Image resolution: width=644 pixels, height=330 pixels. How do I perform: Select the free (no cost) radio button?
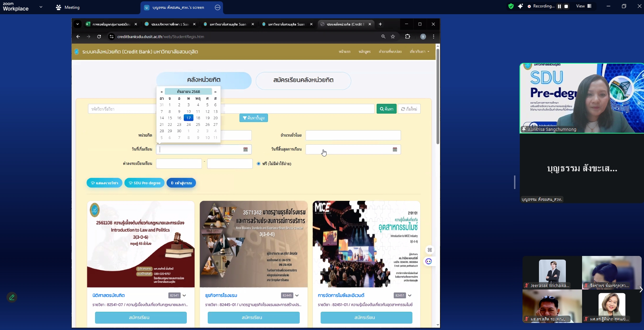click(x=259, y=164)
